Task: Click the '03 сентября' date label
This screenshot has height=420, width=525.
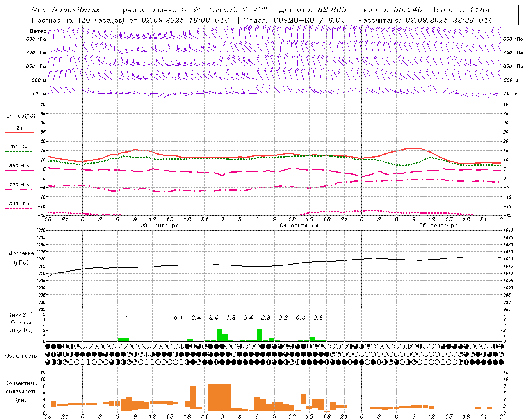Action: [159, 226]
